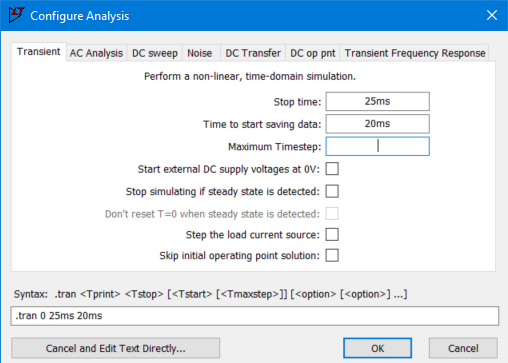Select the Transient tab
Viewport: 508px width, 363px height.
click(39, 52)
